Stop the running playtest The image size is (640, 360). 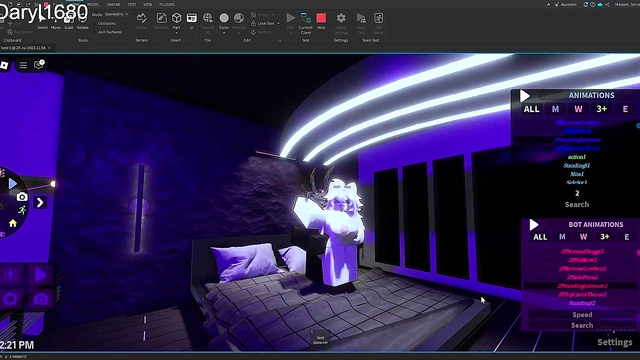coord(321,20)
